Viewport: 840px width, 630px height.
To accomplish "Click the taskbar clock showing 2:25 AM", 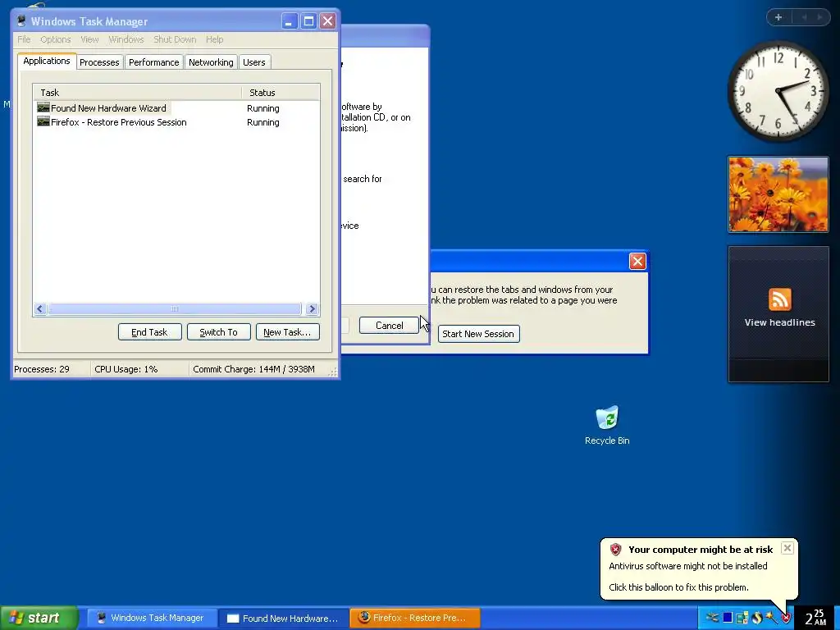I will (816, 618).
